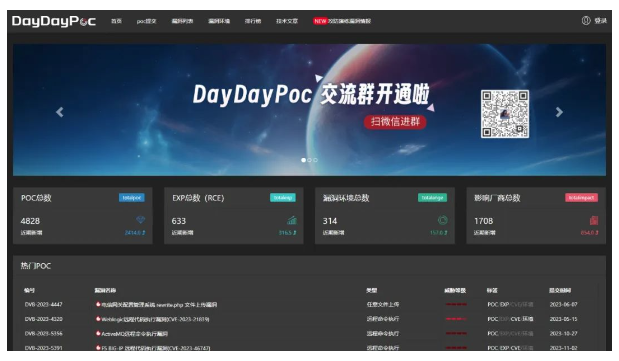Click POC tag in DVB-2023-4447 row
619x361 pixels.
(x=493, y=305)
